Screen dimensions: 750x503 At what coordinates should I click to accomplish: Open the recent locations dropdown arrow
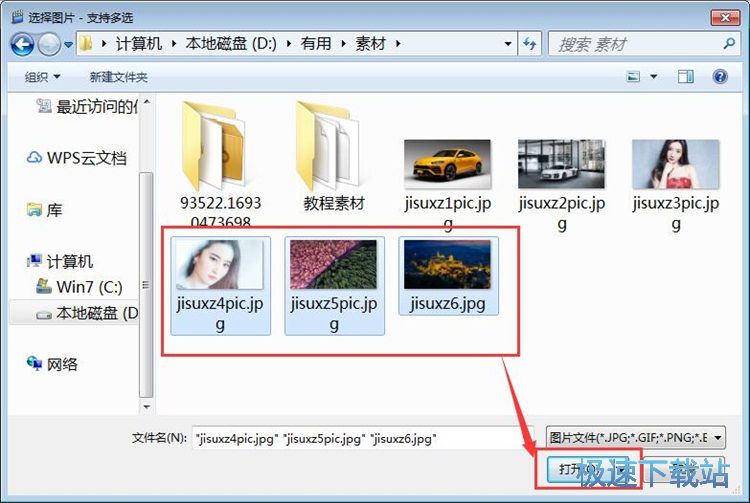(68, 44)
